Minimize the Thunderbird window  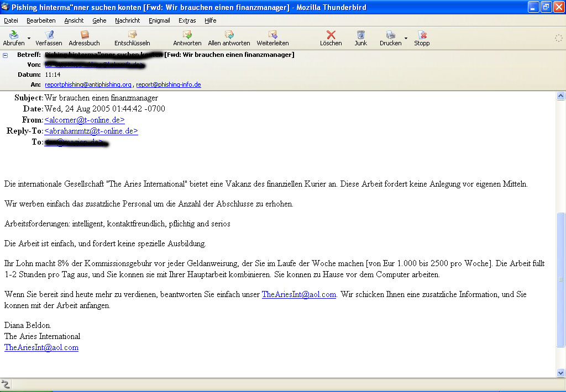click(533, 7)
